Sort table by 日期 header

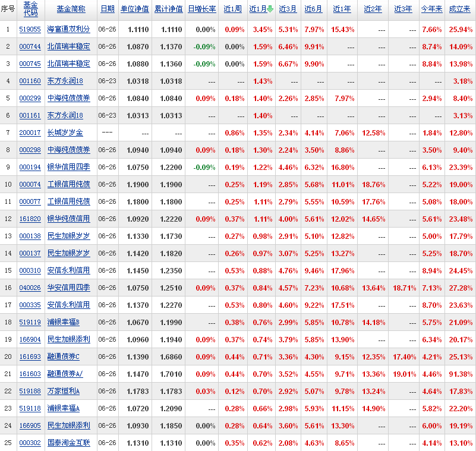[x=108, y=9]
